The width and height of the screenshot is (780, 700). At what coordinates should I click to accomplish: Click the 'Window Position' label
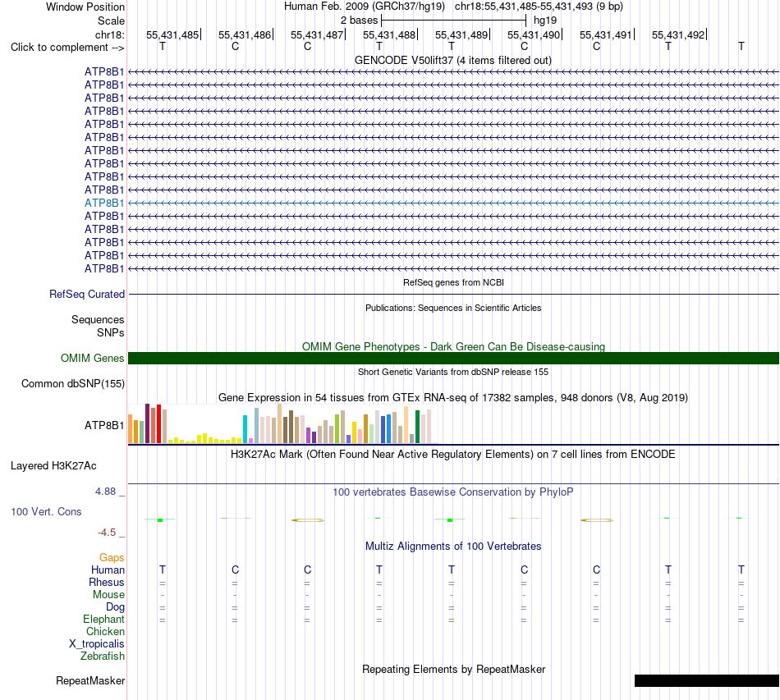[x=85, y=7]
